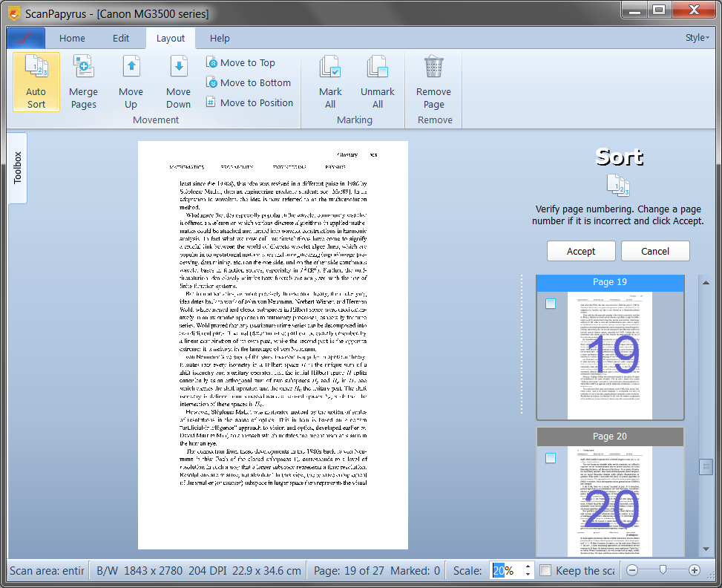
Task: Enable the Keep the scale checkbox
Action: tap(545, 570)
